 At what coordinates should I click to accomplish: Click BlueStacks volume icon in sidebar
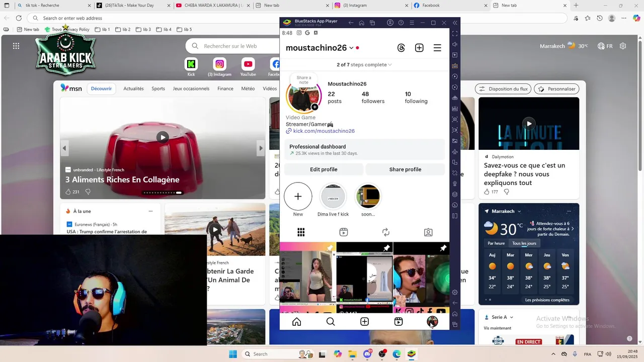pyautogui.click(x=455, y=44)
